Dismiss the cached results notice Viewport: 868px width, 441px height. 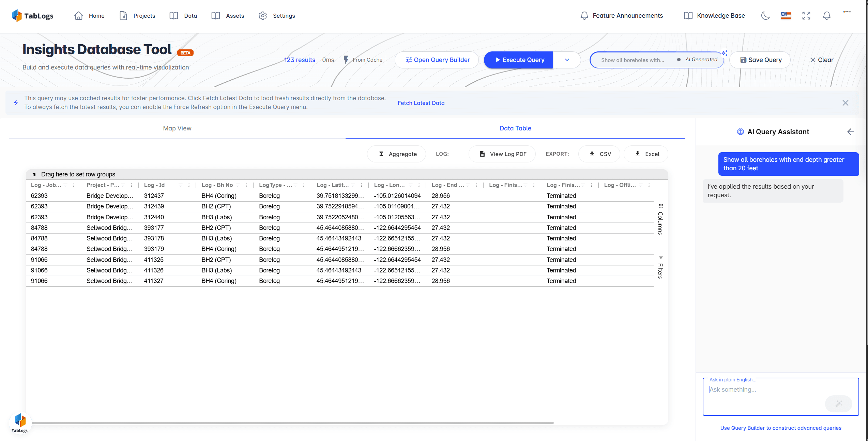click(x=846, y=103)
